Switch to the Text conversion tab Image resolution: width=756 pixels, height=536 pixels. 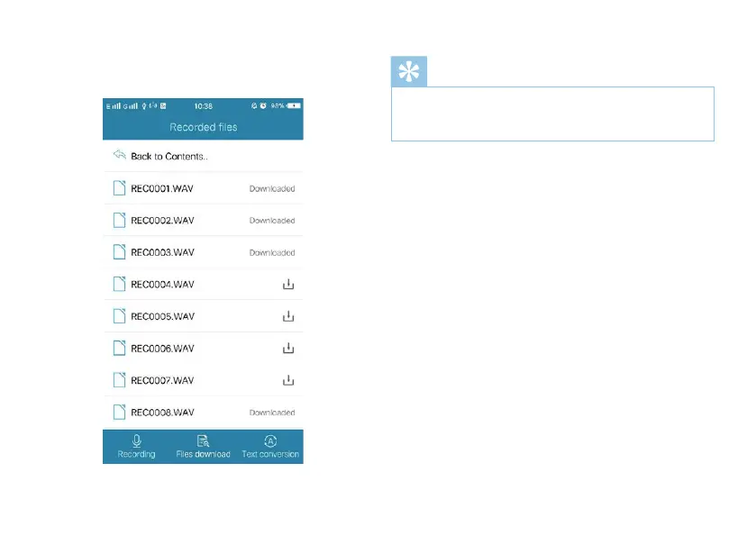(270, 446)
